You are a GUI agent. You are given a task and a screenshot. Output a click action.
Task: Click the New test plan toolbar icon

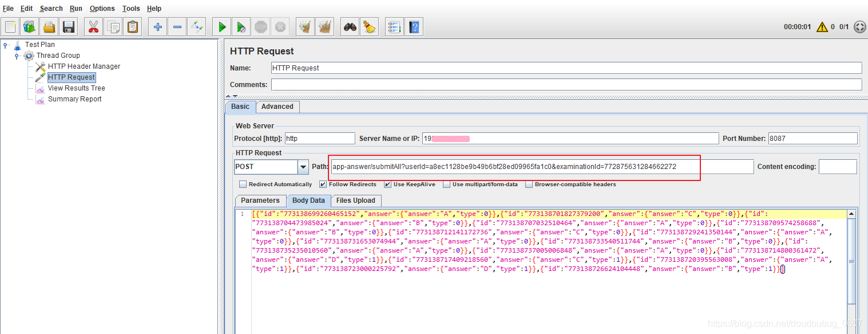pos(10,27)
